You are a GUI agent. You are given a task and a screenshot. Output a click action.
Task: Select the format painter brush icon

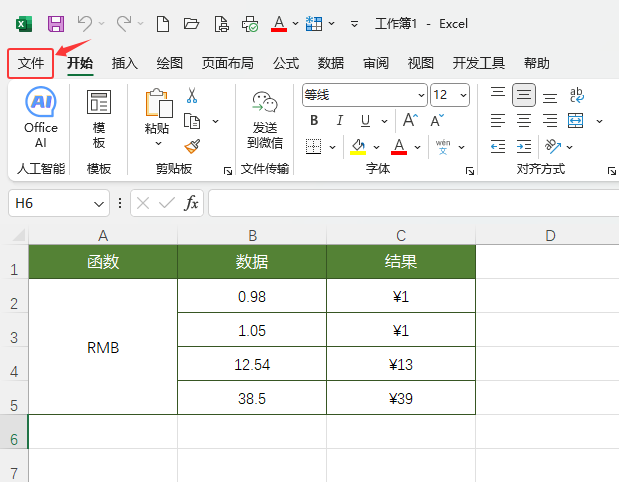[x=192, y=146]
